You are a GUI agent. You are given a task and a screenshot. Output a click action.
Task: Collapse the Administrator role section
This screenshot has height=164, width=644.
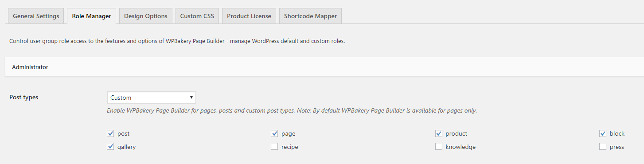324,67
